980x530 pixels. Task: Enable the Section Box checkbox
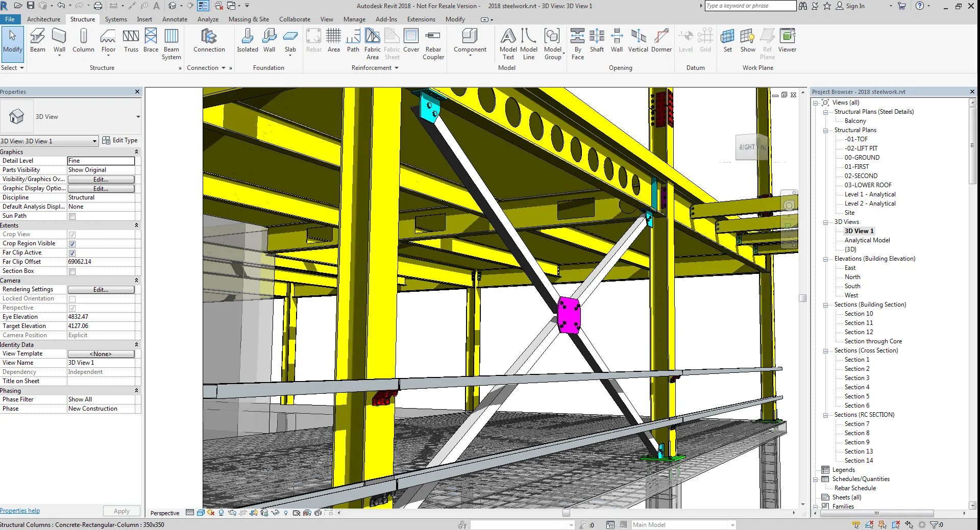[x=72, y=271]
